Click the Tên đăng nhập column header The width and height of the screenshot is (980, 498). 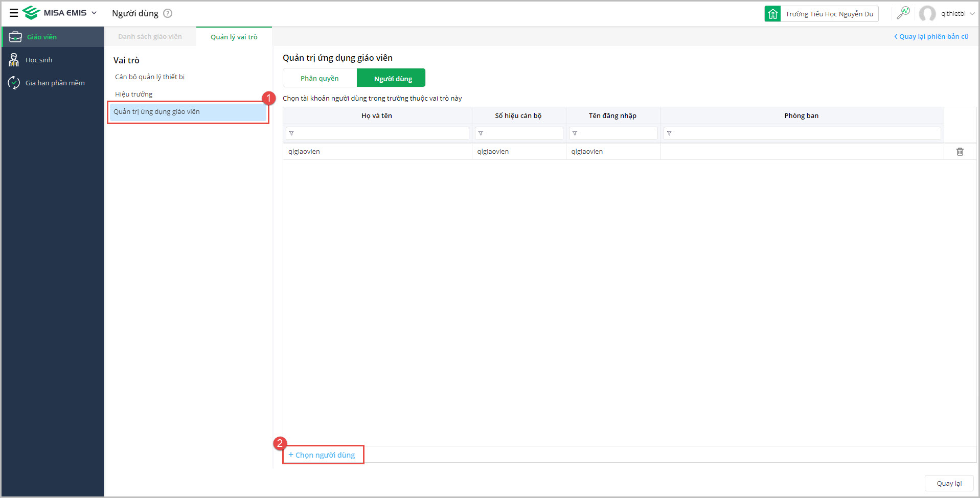click(613, 115)
